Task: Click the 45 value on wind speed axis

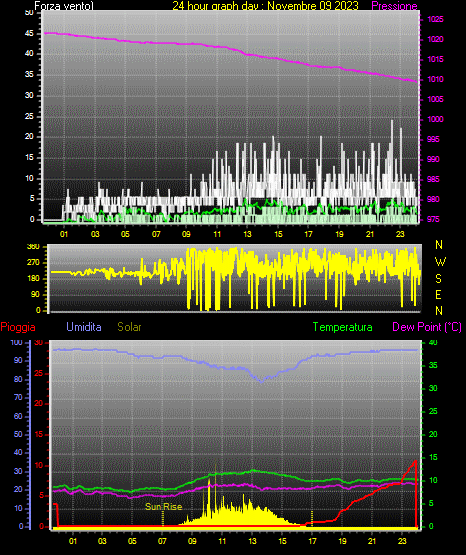Action: click(x=29, y=33)
